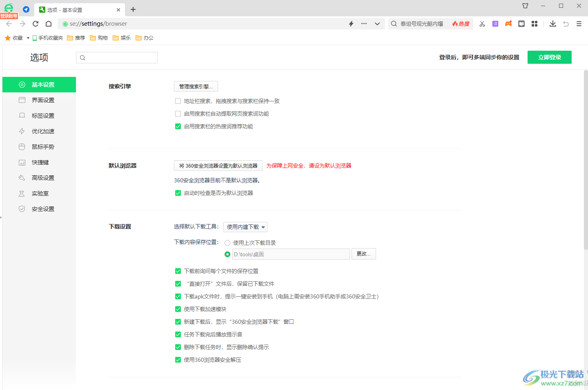Reload the settings page
This screenshot has height=390, width=588.
click(36, 24)
